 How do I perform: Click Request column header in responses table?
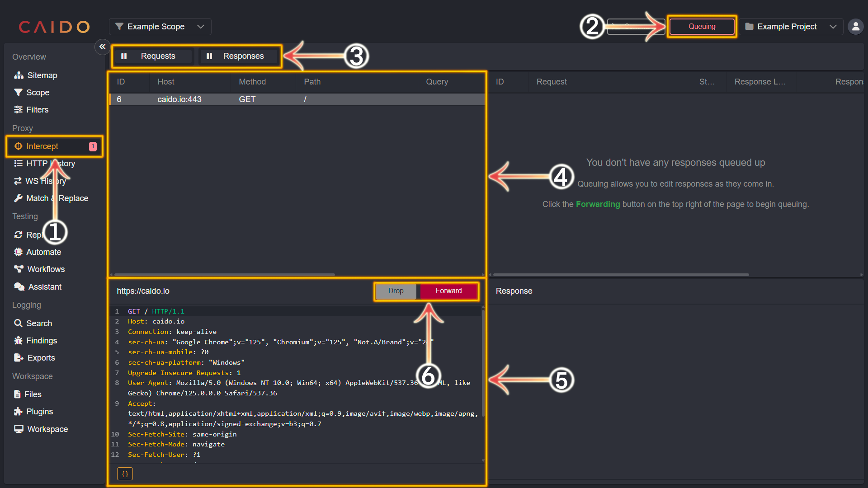552,82
